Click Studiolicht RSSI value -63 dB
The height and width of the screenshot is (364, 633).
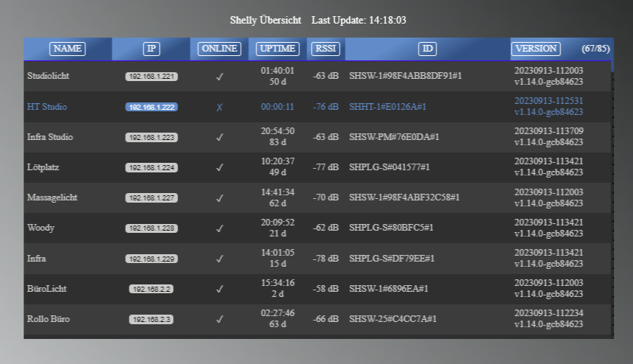click(325, 76)
